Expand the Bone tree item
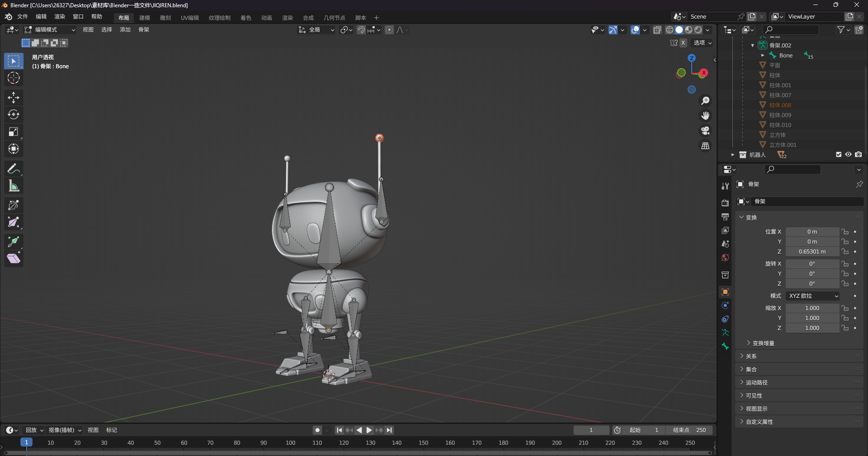 coord(763,56)
